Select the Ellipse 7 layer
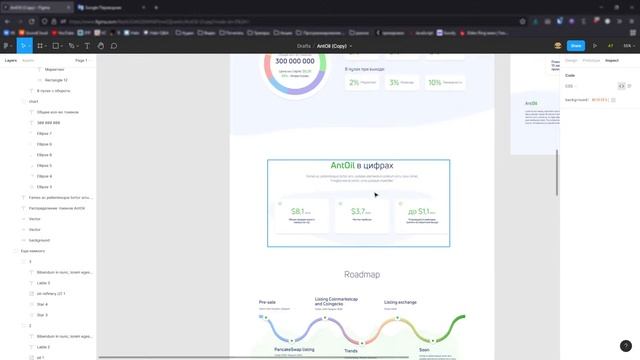This screenshot has height=360, width=640. (44, 133)
